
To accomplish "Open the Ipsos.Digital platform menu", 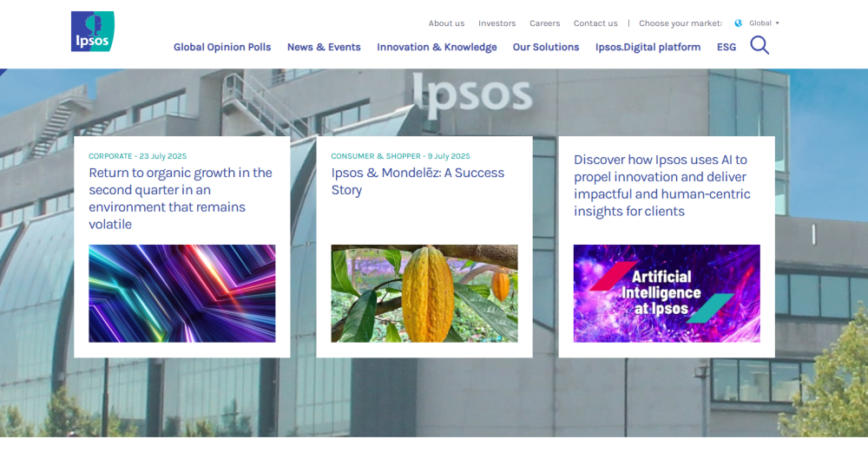I will tap(648, 47).
